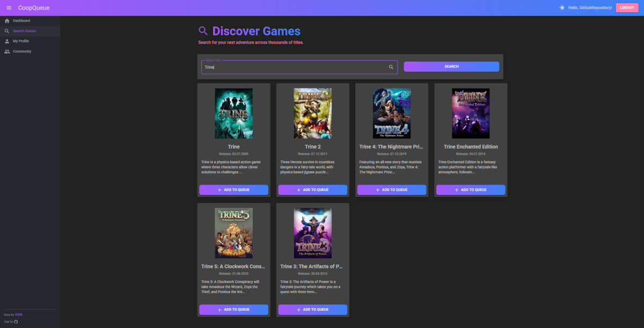
Task: Open the GitHub icon link in the sidebar footer
Action: (x=16, y=322)
